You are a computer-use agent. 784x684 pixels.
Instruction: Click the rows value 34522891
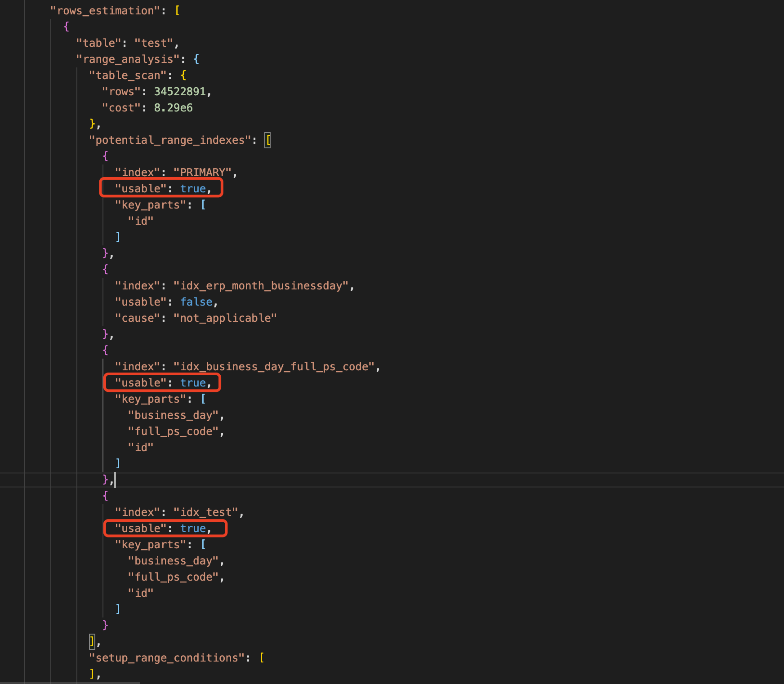(180, 92)
